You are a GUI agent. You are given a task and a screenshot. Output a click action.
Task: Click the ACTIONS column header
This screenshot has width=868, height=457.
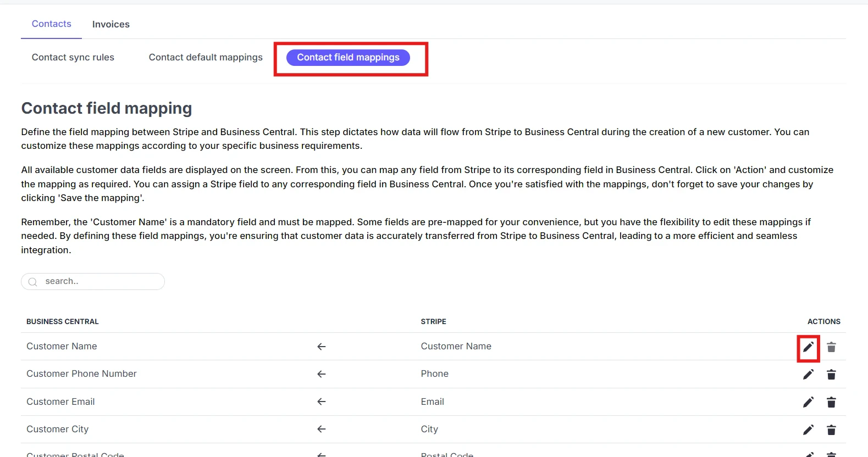824,321
